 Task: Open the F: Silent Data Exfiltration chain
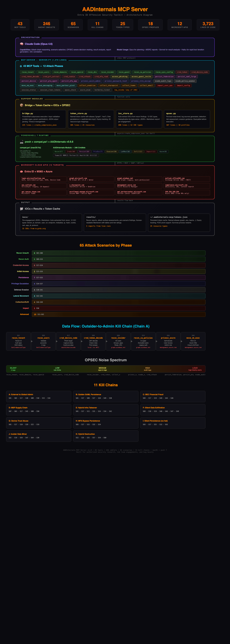click(173, 410)
